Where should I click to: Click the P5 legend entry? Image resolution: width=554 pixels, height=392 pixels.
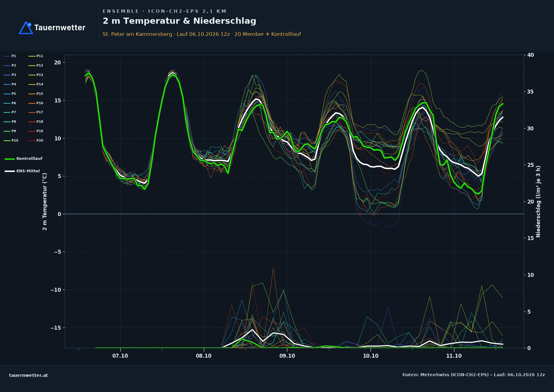[10, 94]
